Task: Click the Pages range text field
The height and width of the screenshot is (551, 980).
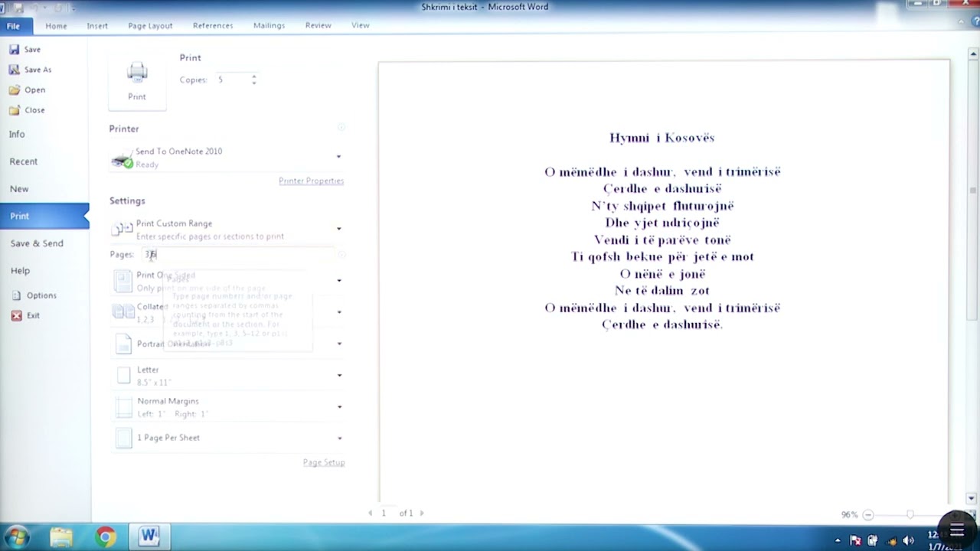Action: click(x=238, y=254)
